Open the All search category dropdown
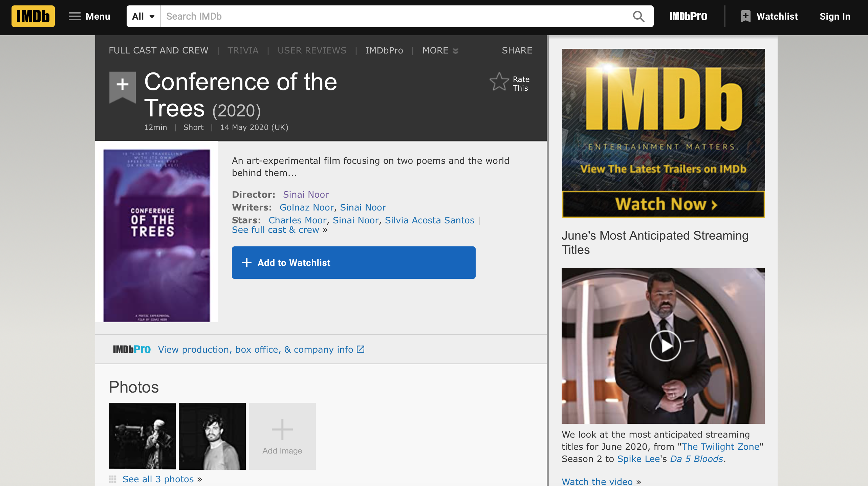868x486 pixels. click(x=144, y=16)
